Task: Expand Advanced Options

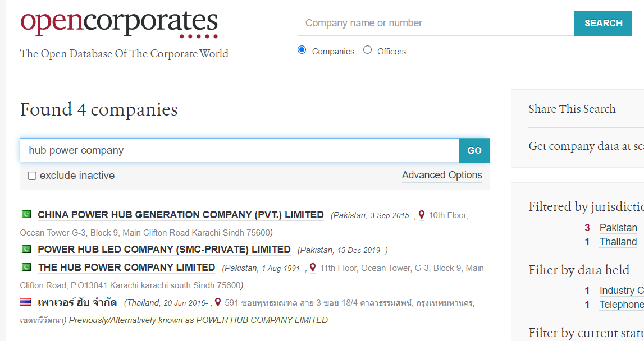Action: coord(442,175)
